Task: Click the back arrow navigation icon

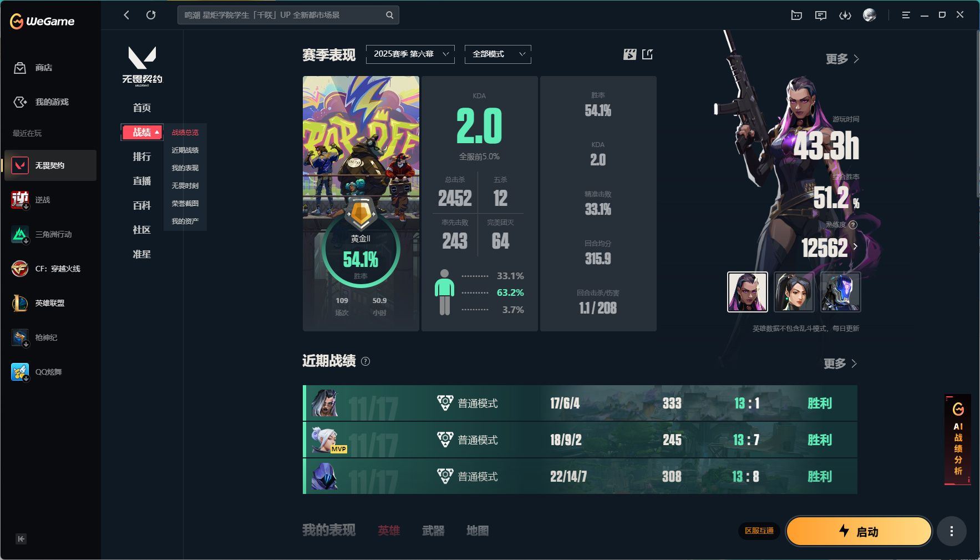Action: [x=126, y=15]
